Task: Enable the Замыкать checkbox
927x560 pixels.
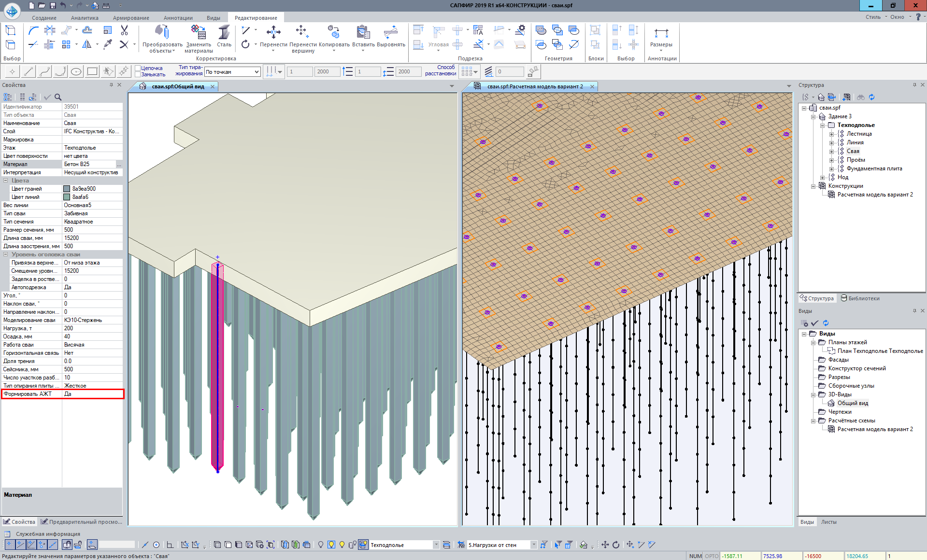Action: coord(138,74)
